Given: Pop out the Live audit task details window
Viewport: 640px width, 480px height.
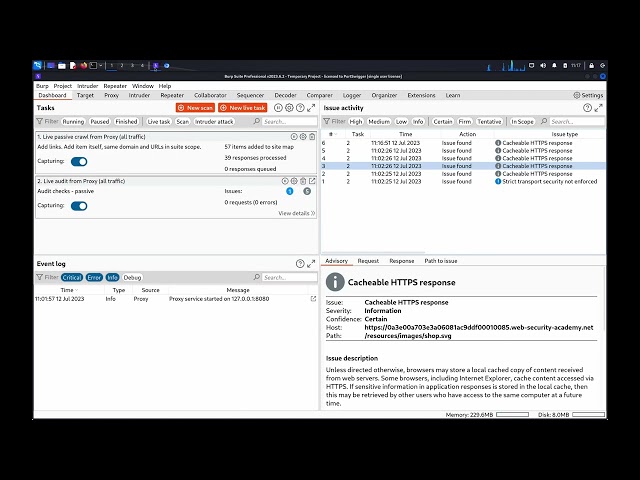Looking at the screenshot, I should [x=312, y=181].
